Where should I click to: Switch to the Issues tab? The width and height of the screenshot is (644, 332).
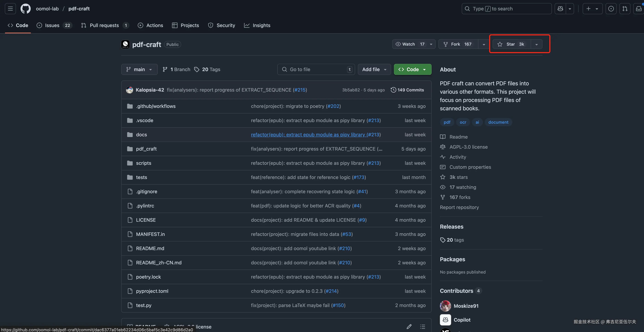(x=52, y=25)
